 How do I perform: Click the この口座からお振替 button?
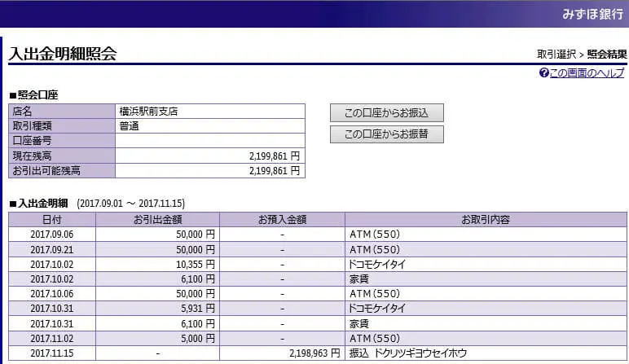[x=387, y=134]
